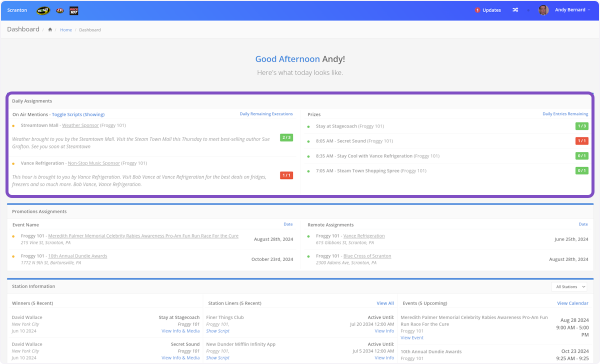Open the Weather Sponsor link

coord(80,125)
